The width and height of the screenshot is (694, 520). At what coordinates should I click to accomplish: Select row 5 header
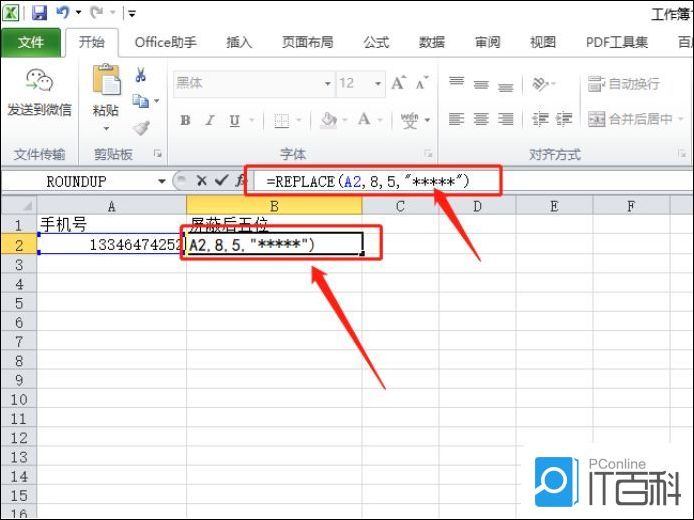(x=19, y=304)
